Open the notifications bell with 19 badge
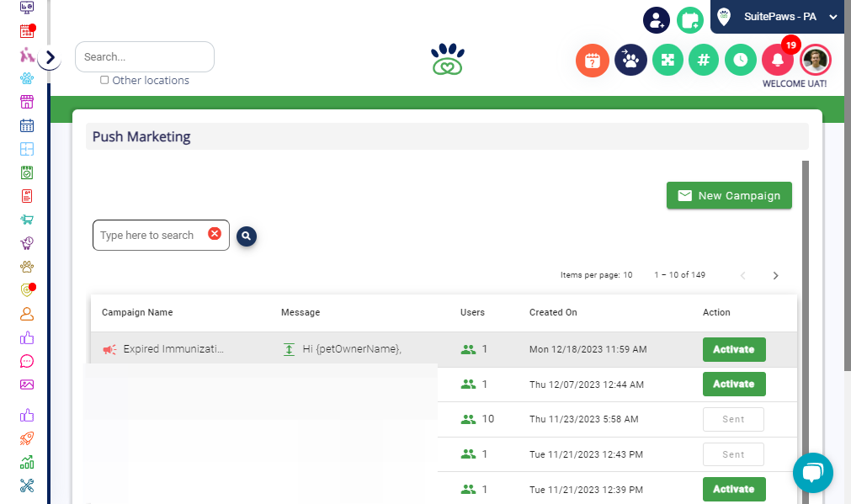This screenshot has height=504, width=851. pyautogui.click(x=778, y=60)
